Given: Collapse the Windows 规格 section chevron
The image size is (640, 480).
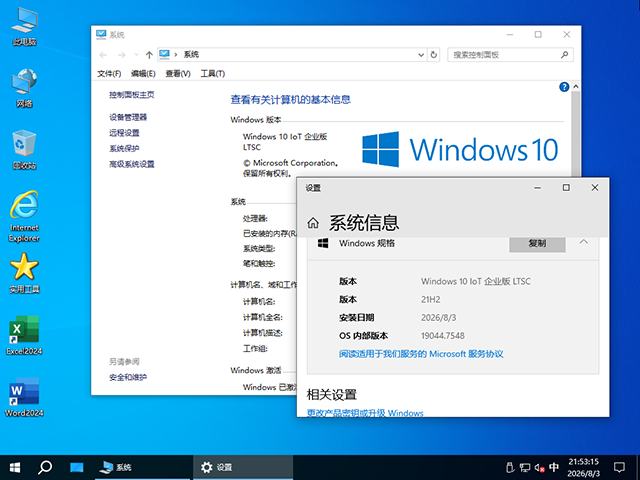Looking at the screenshot, I should point(584,242).
